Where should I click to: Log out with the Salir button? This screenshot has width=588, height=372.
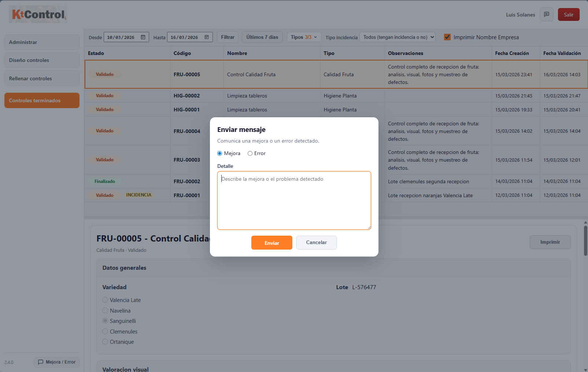(x=568, y=15)
